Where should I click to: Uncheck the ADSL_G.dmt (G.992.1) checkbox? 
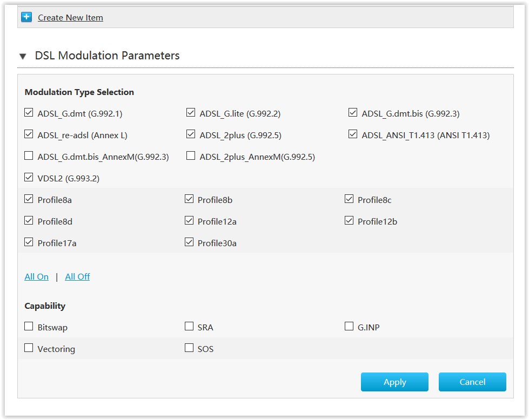point(29,113)
